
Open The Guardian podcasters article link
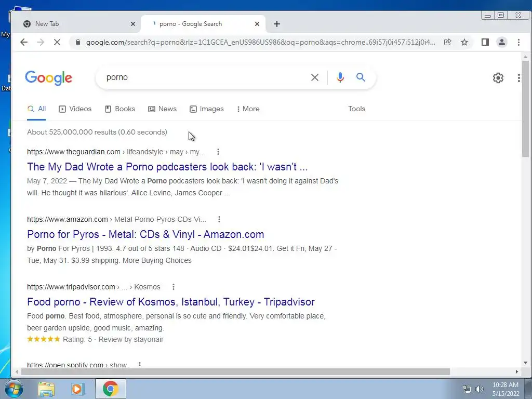click(167, 167)
